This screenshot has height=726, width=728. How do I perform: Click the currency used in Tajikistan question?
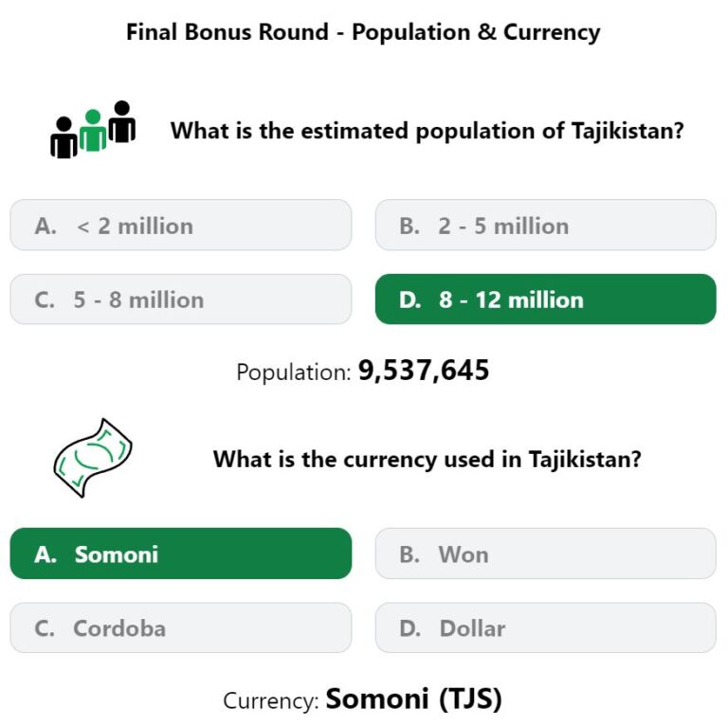pos(427,460)
